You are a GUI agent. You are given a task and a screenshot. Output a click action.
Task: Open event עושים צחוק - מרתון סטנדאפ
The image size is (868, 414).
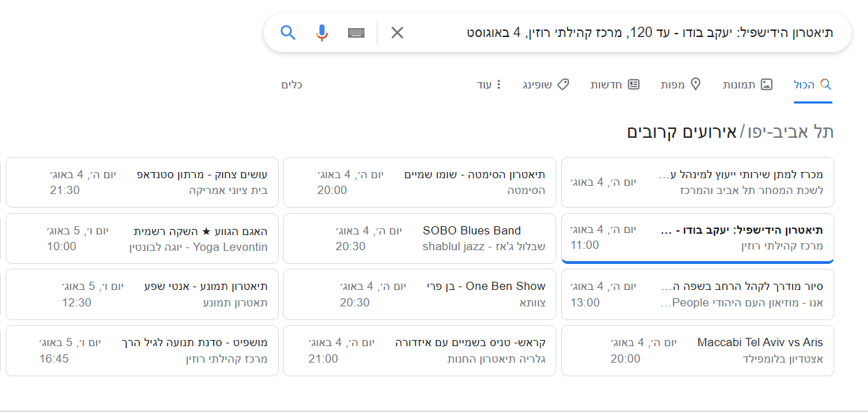click(142, 182)
